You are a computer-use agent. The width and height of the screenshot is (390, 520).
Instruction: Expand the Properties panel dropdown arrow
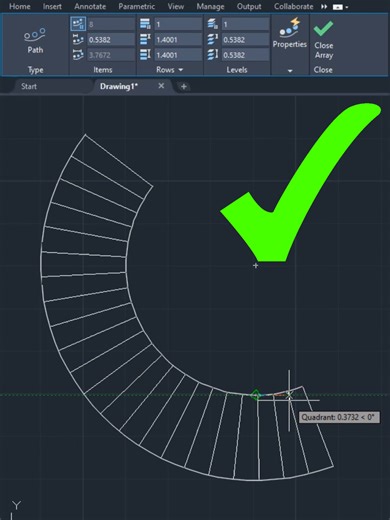[x=290, y=71]
